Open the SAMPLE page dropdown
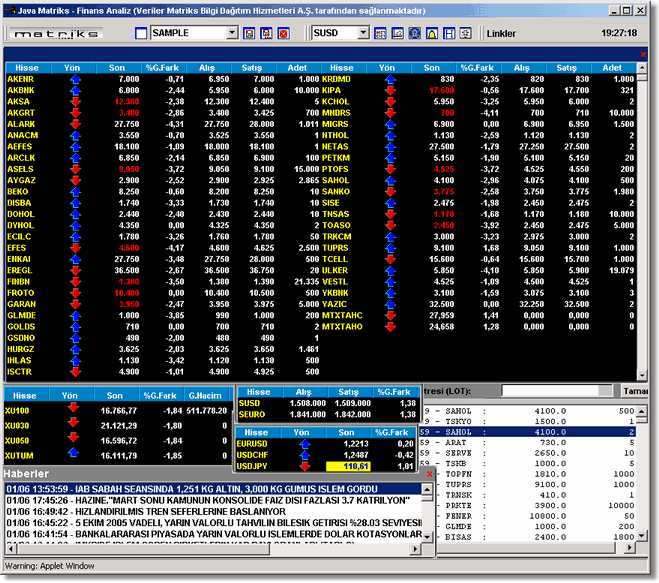The image size is (659, 583). tap(232, 33)
